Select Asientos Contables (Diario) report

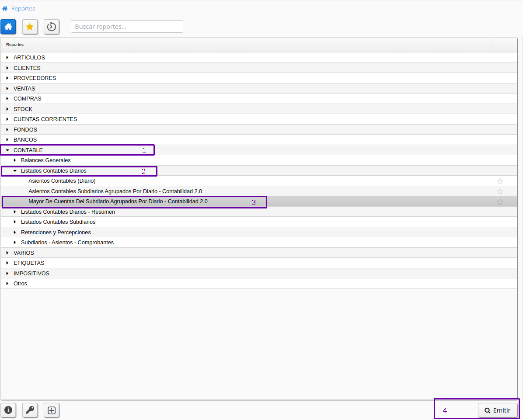62,181
